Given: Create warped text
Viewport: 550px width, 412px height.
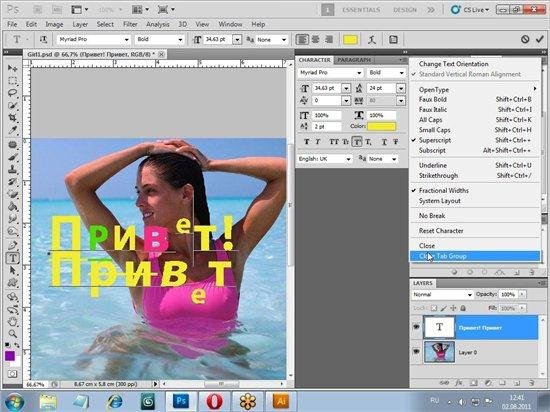Looking at the screenshot, I should pyautogui.click(x=372, y=40).
